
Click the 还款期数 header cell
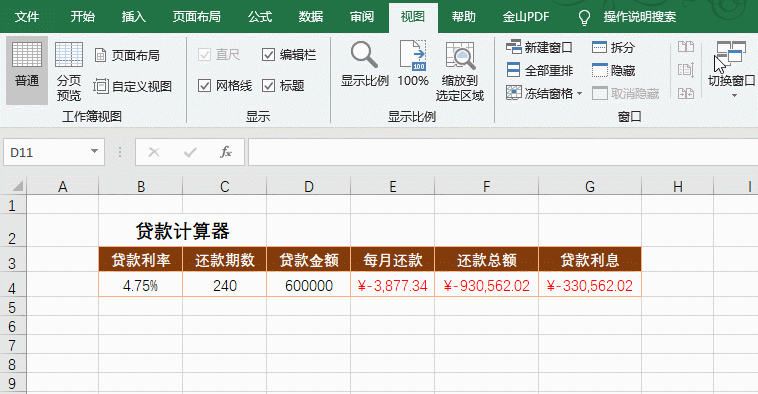[x=225, y=260]
